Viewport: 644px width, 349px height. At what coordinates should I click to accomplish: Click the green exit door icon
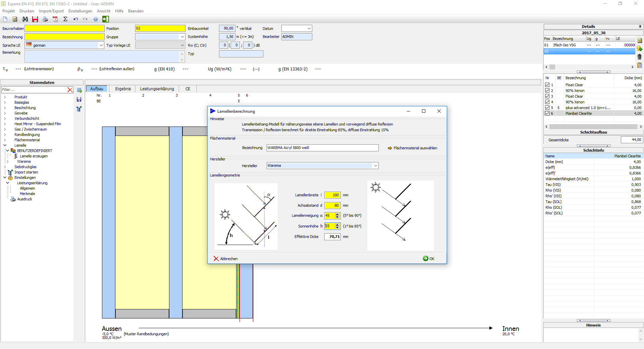pyautogui.click(x=105, y=19)
